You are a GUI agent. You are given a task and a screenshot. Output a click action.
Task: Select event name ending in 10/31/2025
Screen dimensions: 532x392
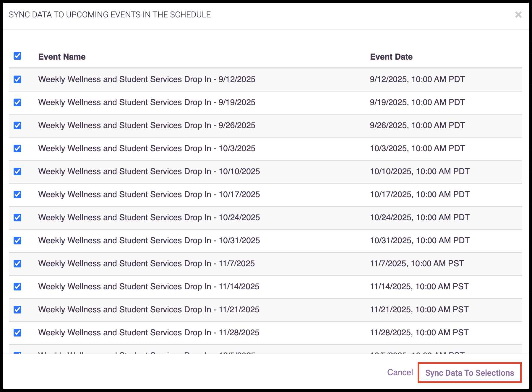(149, 241)
